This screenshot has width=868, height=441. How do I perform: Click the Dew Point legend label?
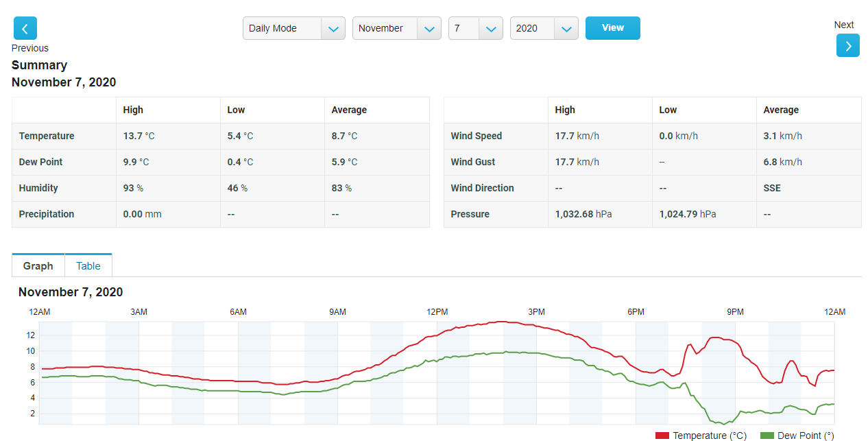click(806, 436)
